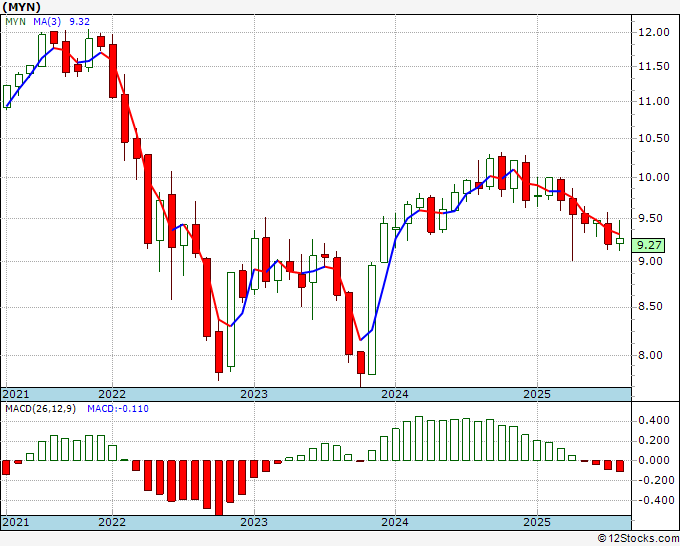Click the last red MACD bar in 2025
Screen dimensions: 680x546
[620, 466]
